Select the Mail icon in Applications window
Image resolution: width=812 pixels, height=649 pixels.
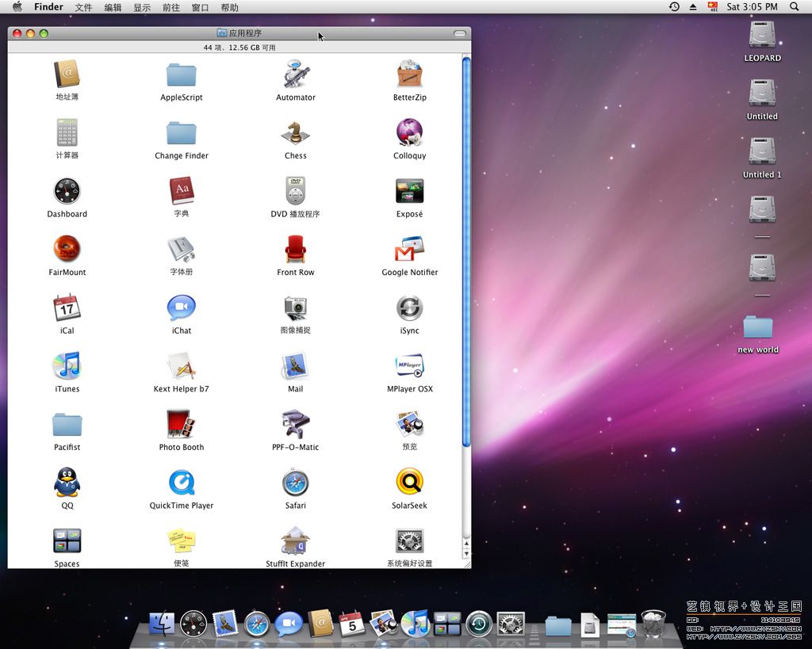pos(296,365)
